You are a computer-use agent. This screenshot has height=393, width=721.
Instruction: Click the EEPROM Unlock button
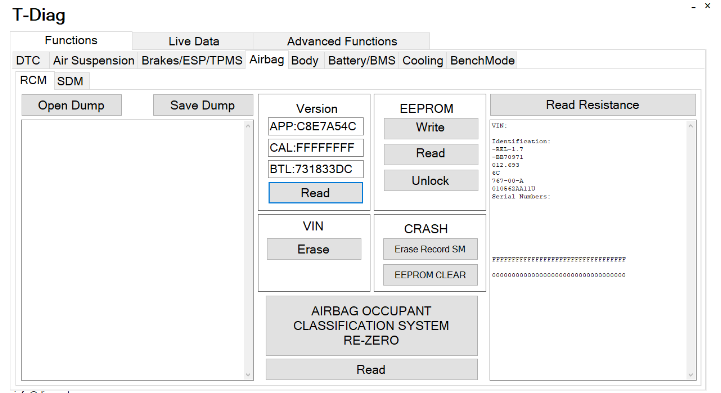point(431,181)
